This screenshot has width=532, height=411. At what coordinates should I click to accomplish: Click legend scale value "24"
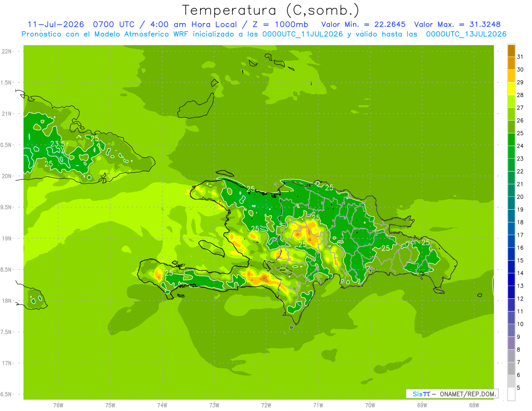click(520, 146)
